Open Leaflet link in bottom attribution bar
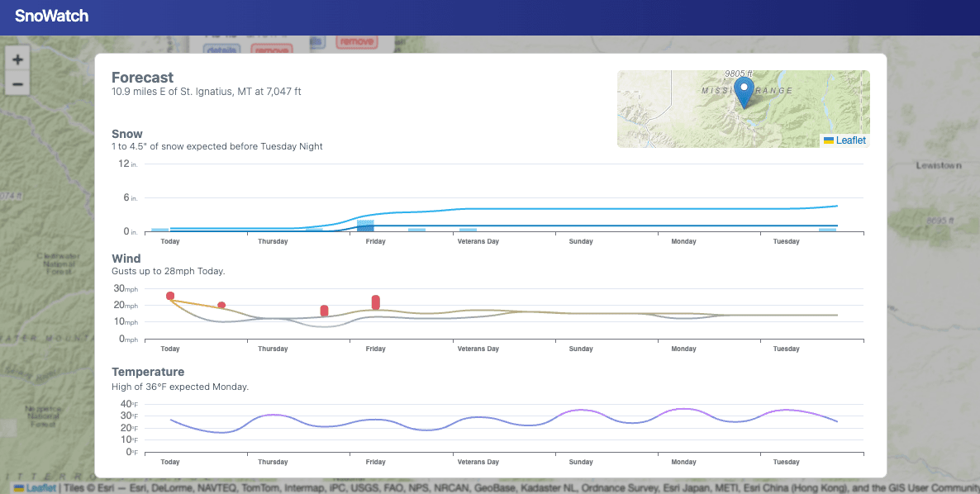 [40, 487]
